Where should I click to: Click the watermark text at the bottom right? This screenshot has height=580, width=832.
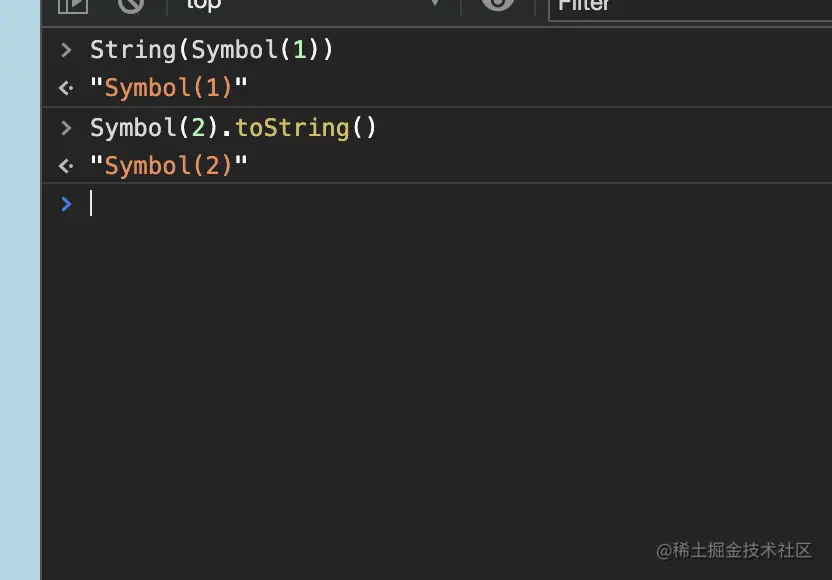pyautogui.click(x=733, y=550)
